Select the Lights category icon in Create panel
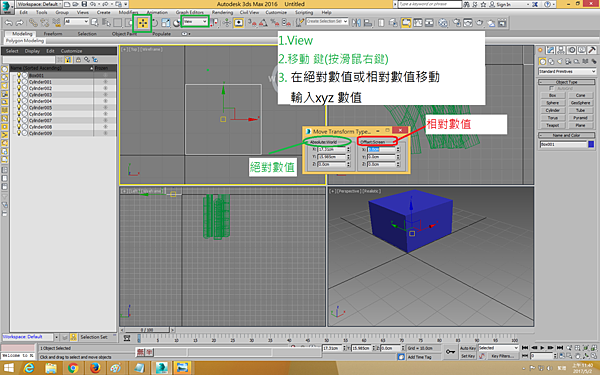This screenshot has width=600, height=375. 559,61
